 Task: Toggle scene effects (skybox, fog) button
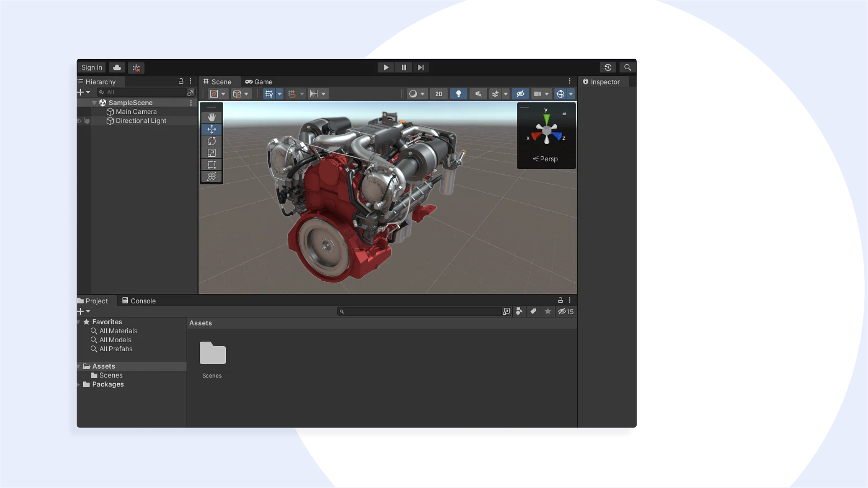[x=495, y=94]
